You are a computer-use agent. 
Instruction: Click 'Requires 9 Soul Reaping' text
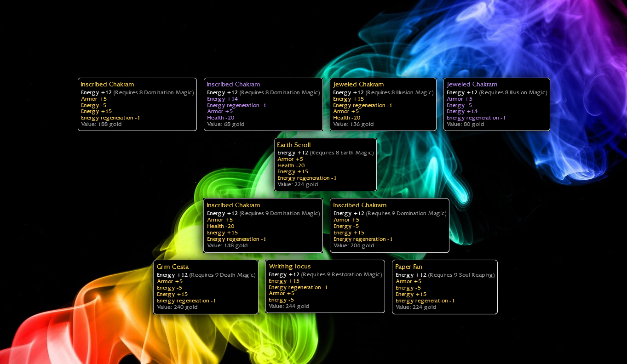click(461, 275)
